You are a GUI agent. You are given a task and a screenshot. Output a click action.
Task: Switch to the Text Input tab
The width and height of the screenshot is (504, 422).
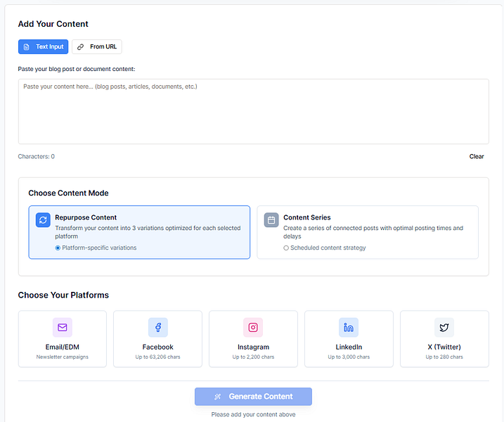43,46
